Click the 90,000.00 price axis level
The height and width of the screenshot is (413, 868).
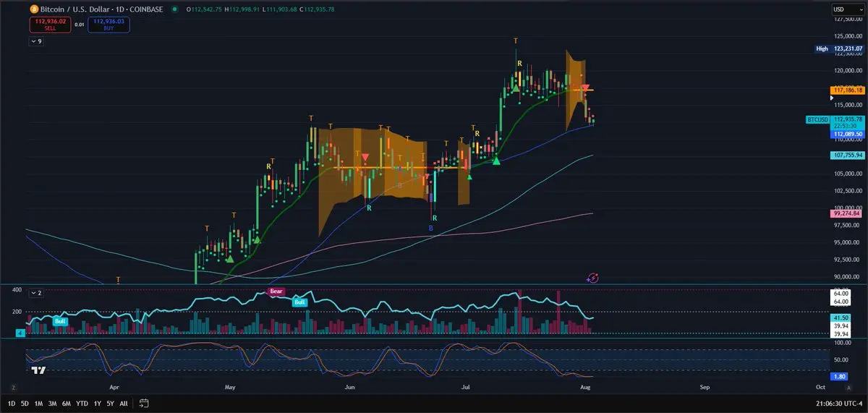(847, 277)
